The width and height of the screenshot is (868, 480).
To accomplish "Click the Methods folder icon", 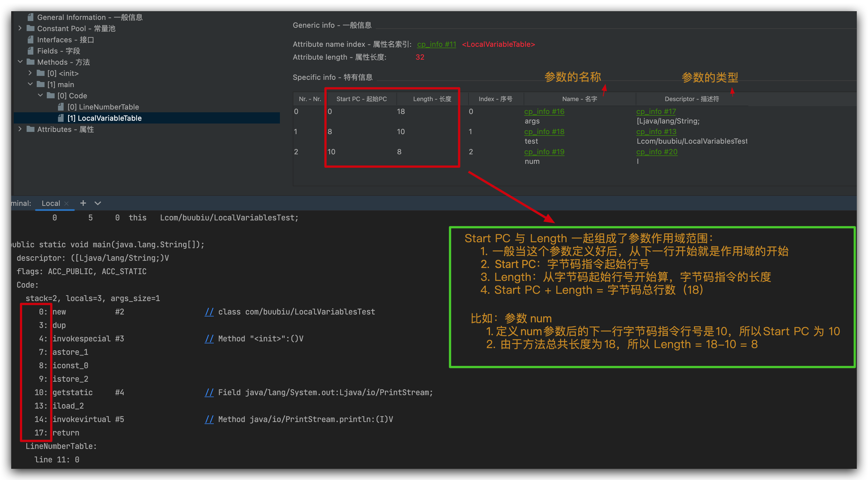I will pyautogui.click(x=31, y=62).
